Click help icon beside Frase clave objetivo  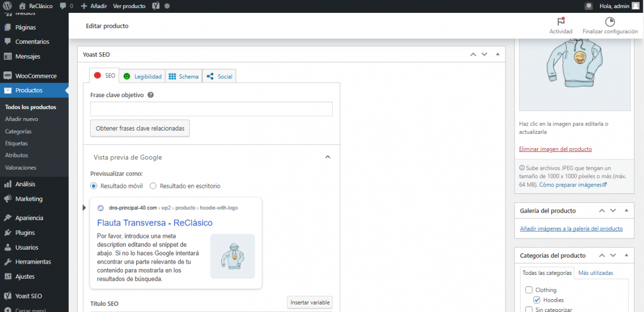click(151, 95)
